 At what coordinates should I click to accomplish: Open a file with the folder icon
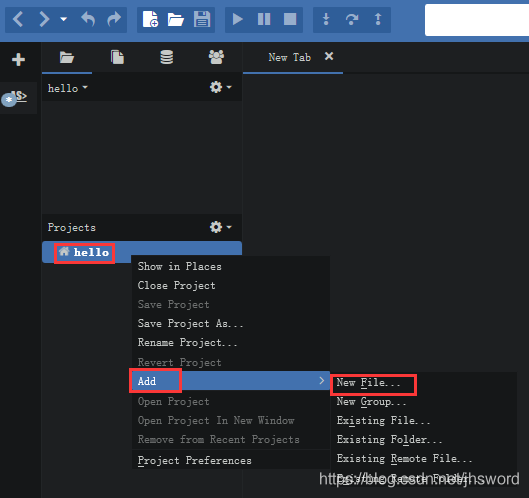(x=176, y=20)
